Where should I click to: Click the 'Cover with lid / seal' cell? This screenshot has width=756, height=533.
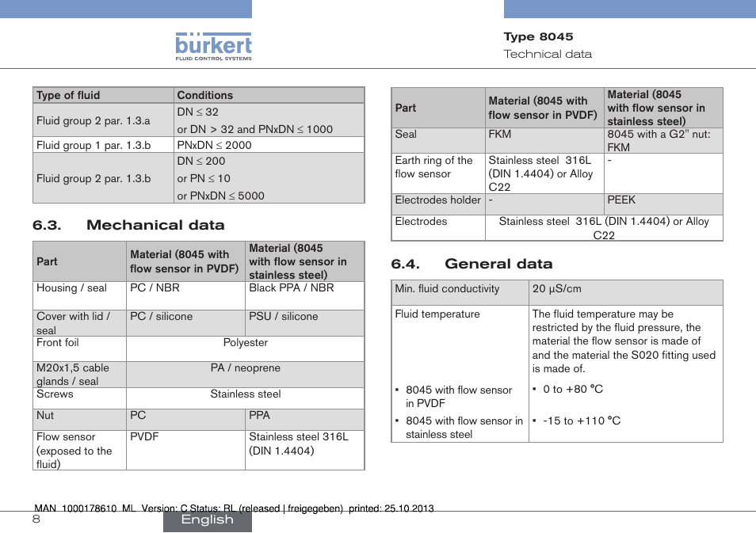tap(79, 323)
